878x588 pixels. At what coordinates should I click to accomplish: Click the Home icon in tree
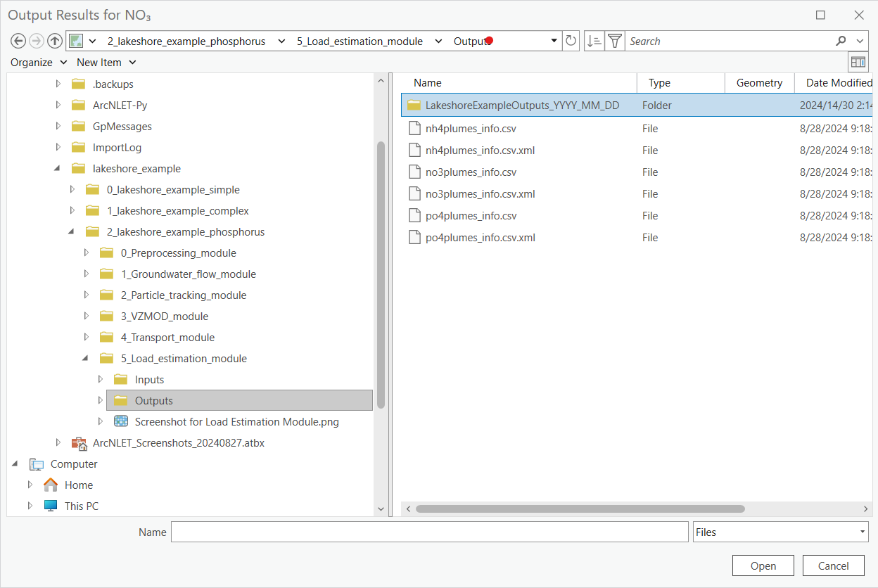tap(51, 485)
